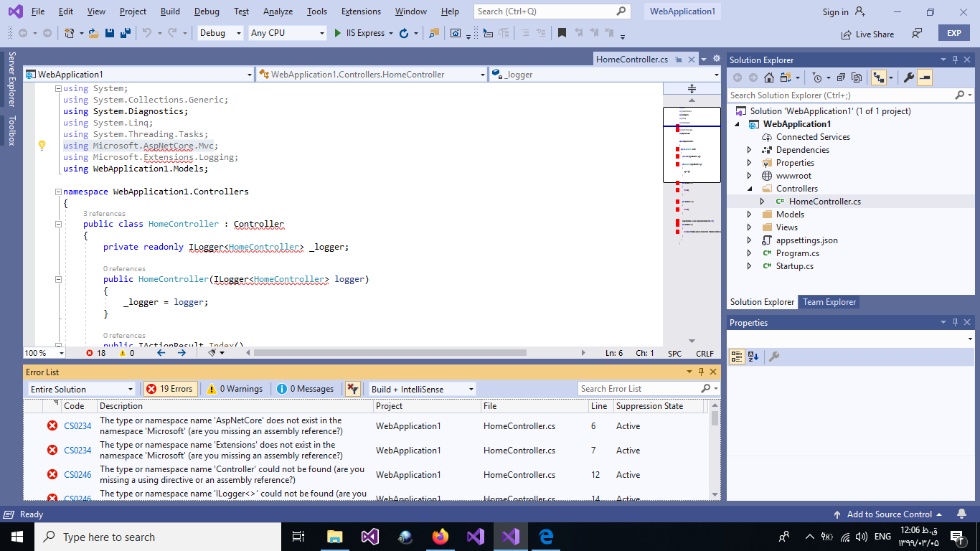
Task: Switch to the Team Explorer tab
Action: [829, 302]
